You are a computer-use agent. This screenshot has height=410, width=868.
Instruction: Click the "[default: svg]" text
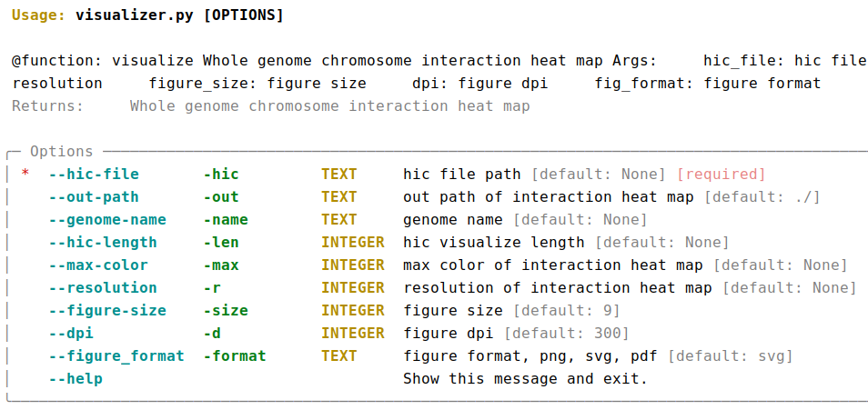coord(731,355)
